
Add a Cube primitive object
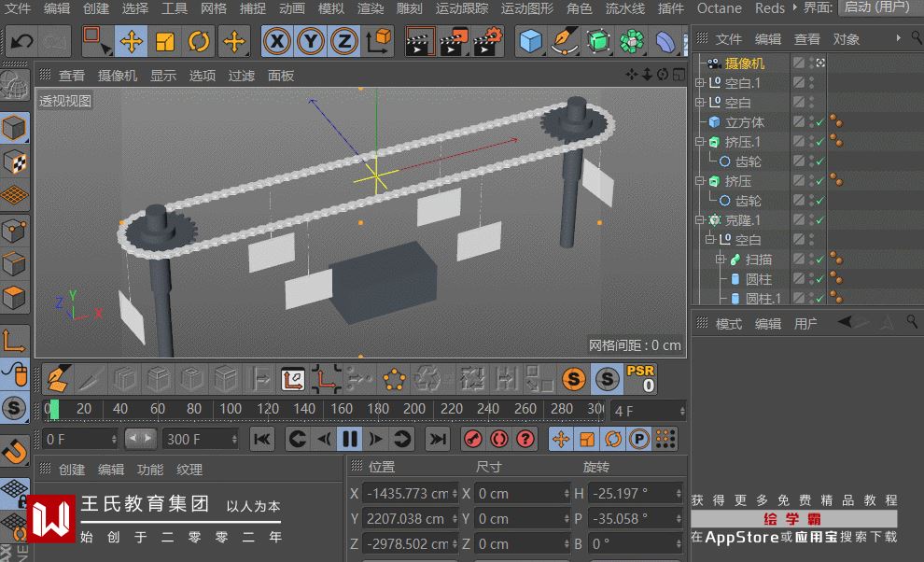pyautogui.click(x=531, y=42)
